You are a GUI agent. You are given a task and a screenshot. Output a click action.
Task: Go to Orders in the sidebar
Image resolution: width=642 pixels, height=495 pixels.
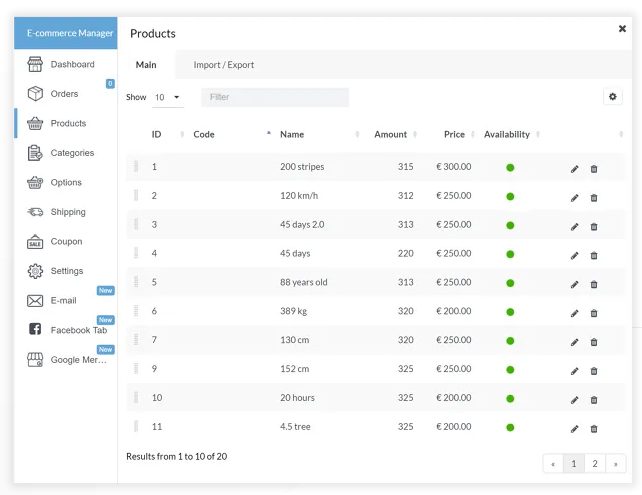tap(64, 94)
